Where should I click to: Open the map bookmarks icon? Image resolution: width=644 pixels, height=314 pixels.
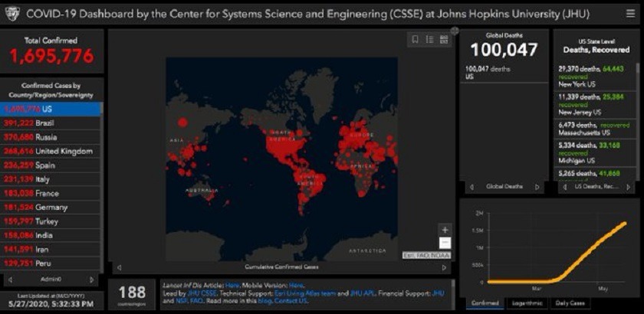tap(416, 39)
